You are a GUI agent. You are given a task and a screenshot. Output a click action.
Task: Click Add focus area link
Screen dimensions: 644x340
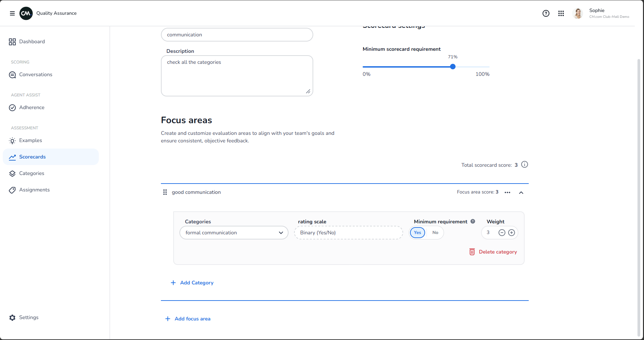[x=192, y=319]
